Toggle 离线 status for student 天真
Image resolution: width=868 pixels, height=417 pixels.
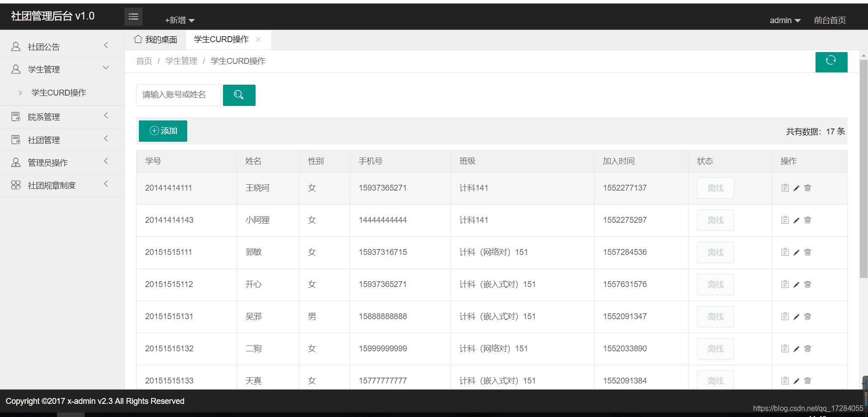coord(716,380)
